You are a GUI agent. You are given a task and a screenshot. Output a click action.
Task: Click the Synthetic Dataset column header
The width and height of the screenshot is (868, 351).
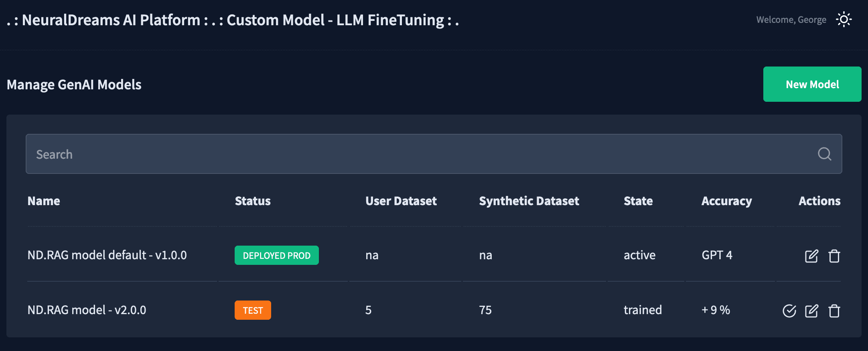tap(529, 201)
